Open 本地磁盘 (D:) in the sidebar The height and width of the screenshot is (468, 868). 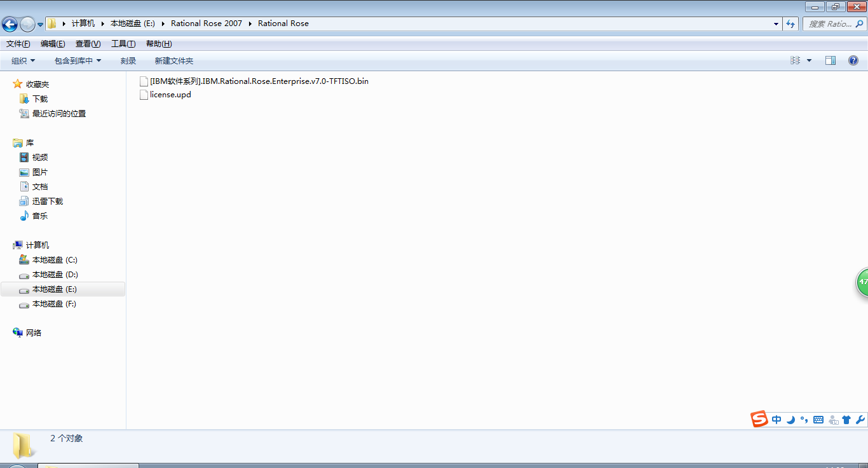click(x=55, y=274)
